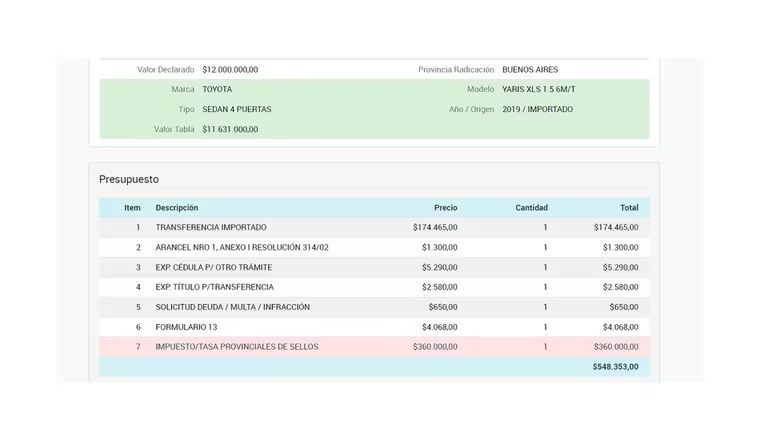768x432 pixels.
Task: Click the Marca value TOYOTA
Action: tap(217, 90)
